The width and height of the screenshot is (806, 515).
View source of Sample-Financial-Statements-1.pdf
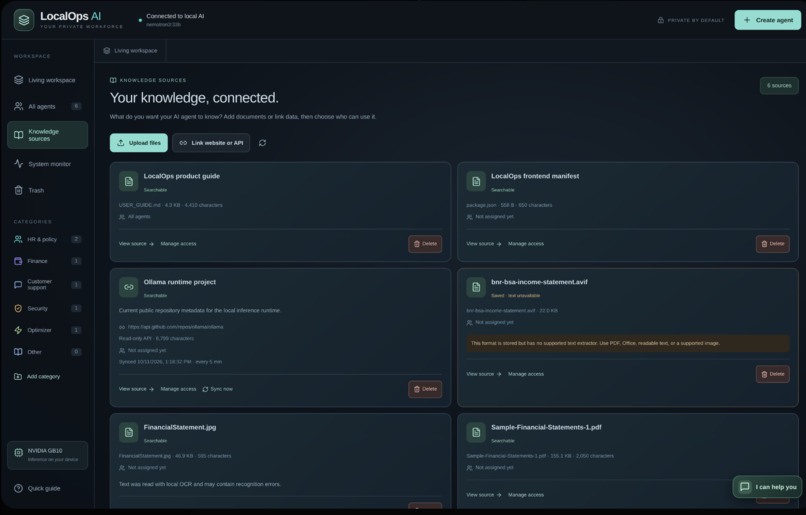[x=484, y=495]
